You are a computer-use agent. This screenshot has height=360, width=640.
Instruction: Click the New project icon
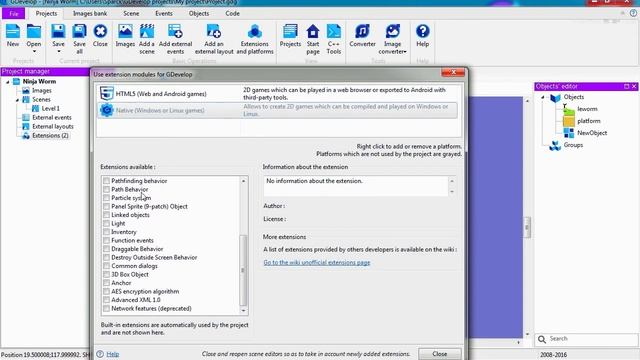(x=13, y=32)
